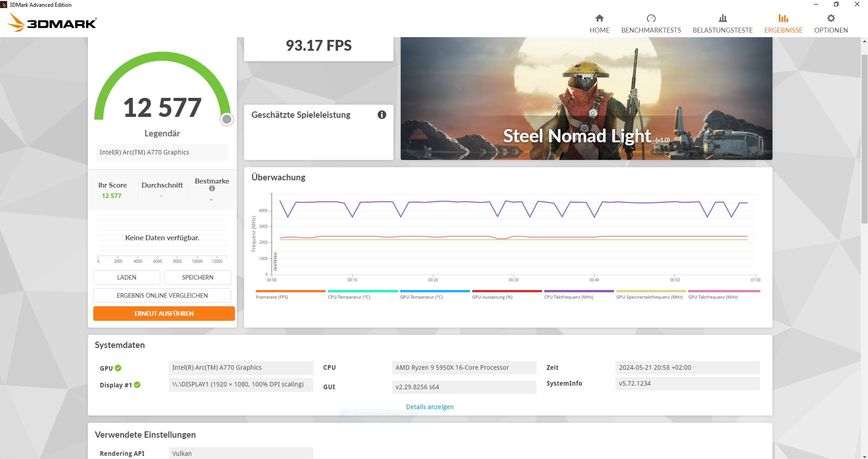Click the gray knob on the score gauge
868x459 pixels.
point(227,119)
